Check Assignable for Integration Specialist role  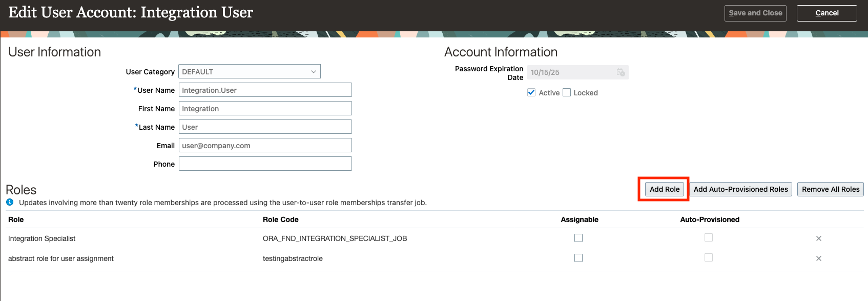pos(578,238)
